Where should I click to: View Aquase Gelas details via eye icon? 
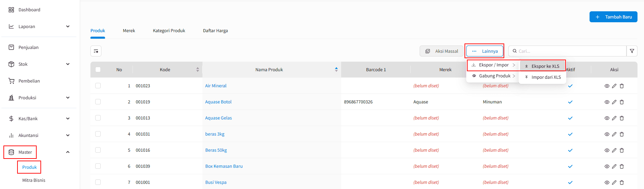pyautogui.click(x=607, y=118)
